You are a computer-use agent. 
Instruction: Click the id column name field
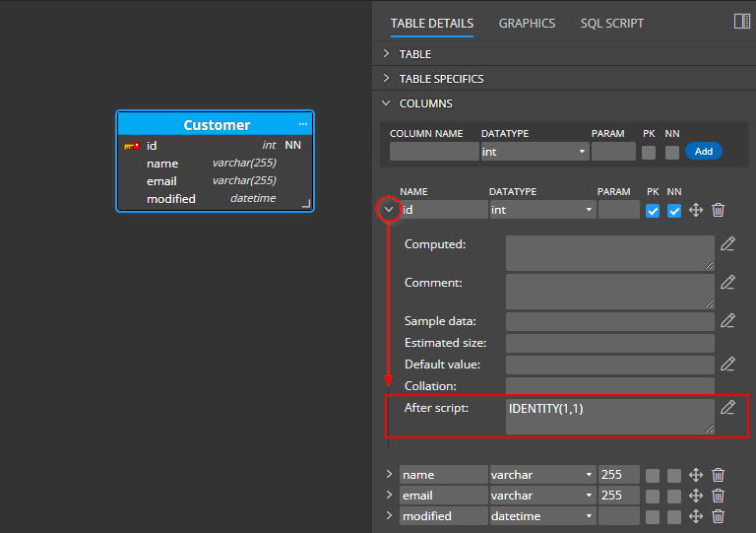444,210
